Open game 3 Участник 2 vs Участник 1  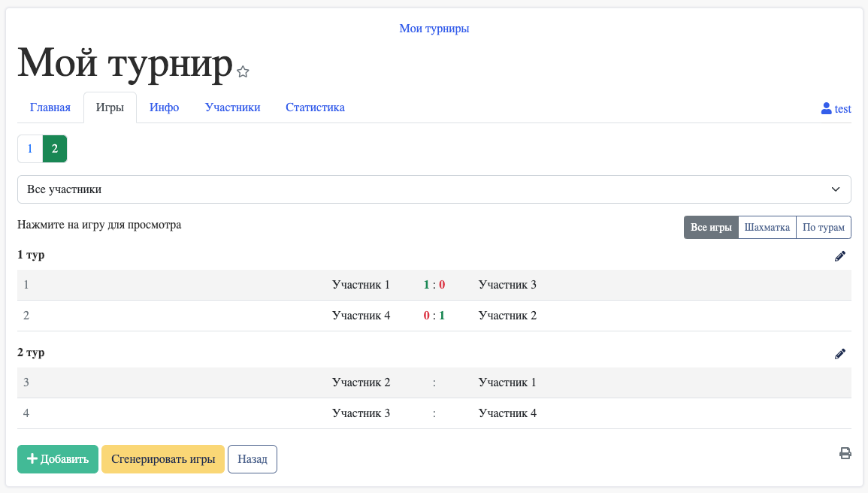434,383
